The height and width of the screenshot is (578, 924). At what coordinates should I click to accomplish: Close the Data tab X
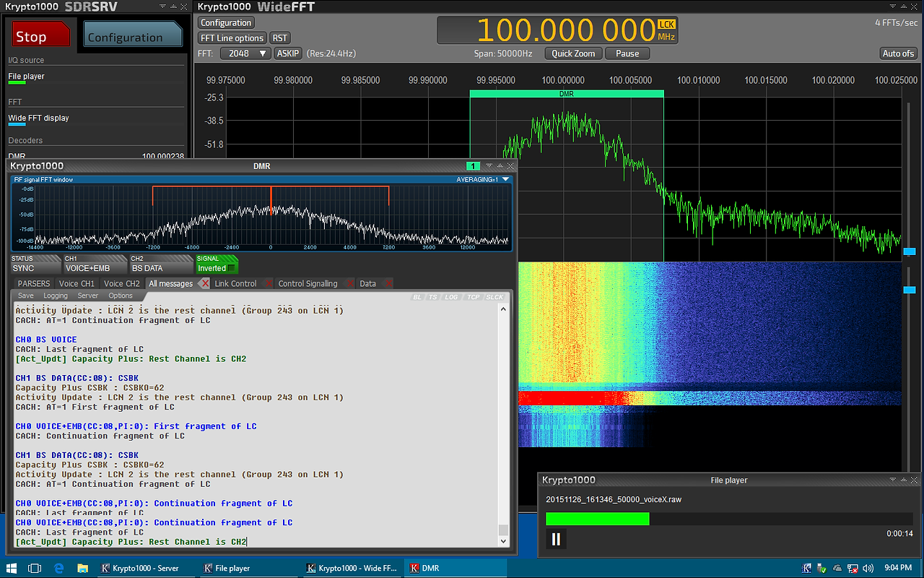tap(388, 284)
